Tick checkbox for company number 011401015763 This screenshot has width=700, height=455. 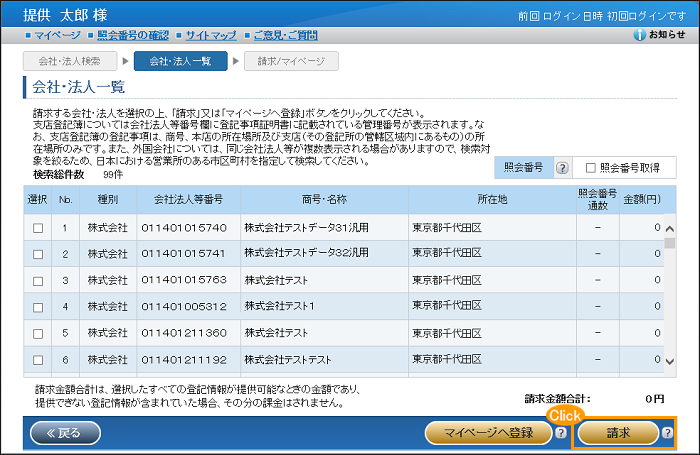click(38, 281)
